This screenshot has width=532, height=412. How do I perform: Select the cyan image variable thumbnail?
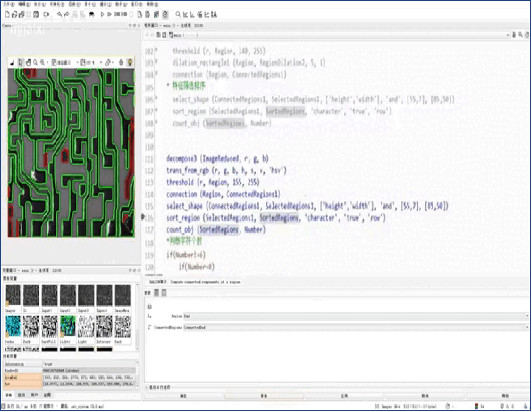click(x=13, y=326)
